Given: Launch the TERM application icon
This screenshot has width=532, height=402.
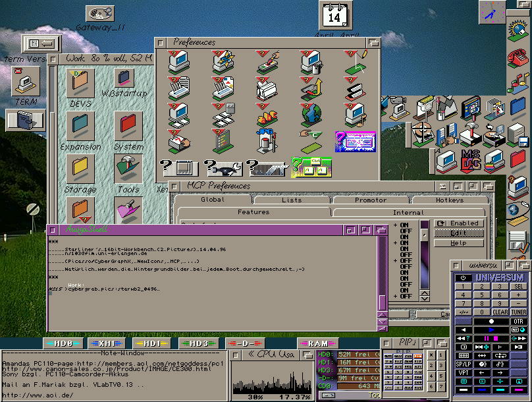Looking at the screenshot, I should tap(26, 83).
